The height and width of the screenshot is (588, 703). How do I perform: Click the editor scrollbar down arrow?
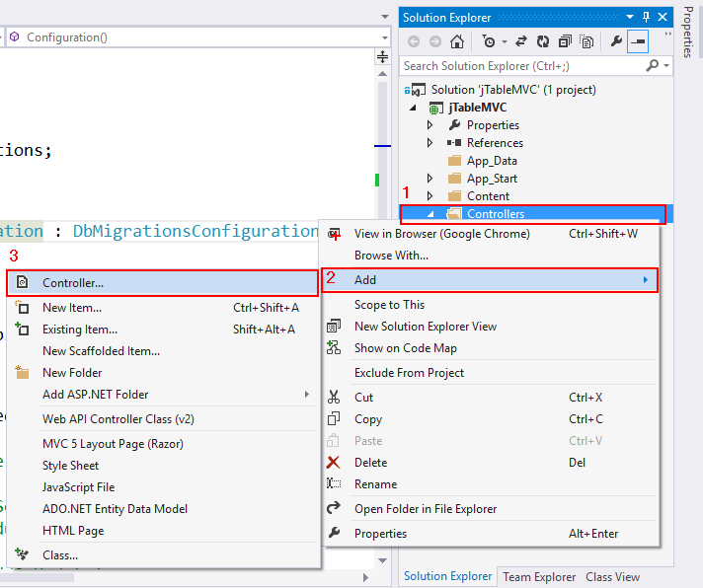point(382,560)
